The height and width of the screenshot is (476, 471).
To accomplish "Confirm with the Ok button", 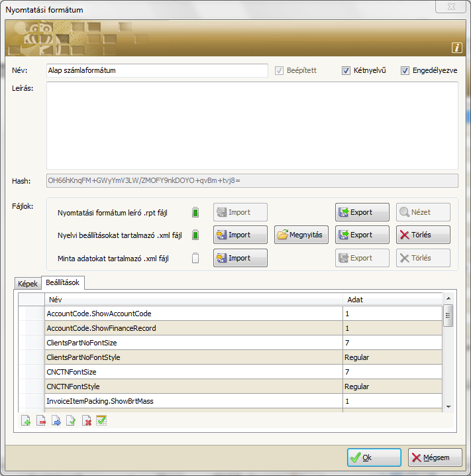I will pyautogui.click(x=374, y=457).
